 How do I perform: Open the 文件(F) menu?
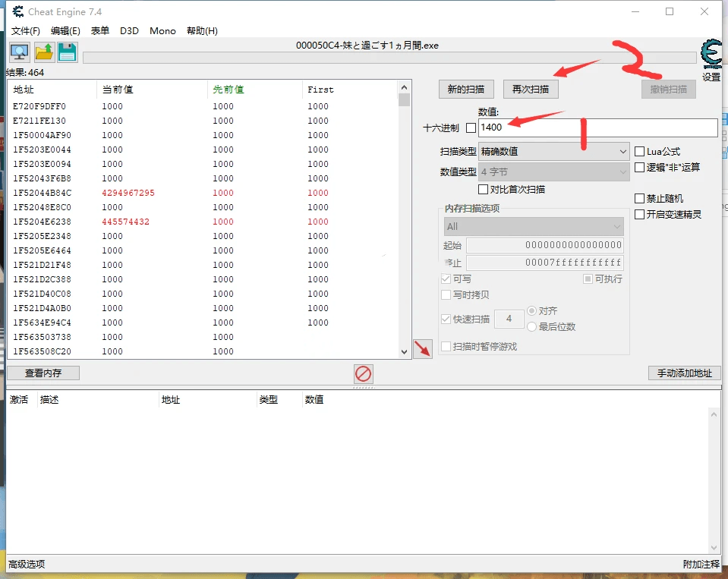click(x=25, y=31)
